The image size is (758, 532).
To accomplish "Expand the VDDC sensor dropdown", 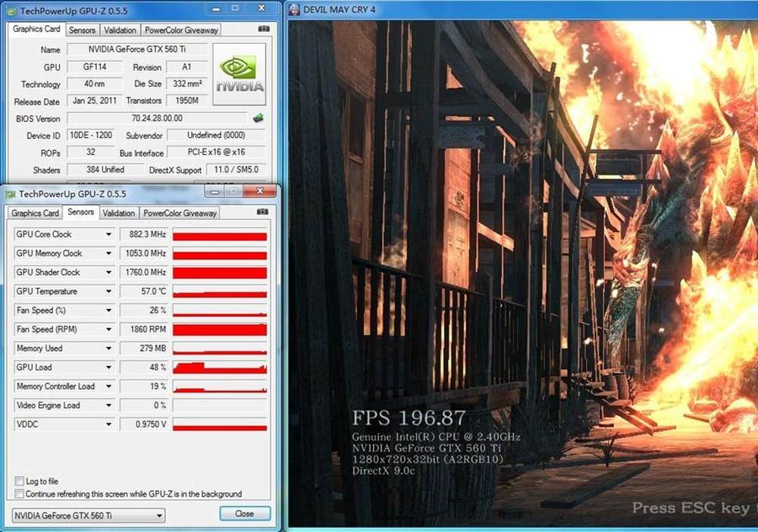I will pos(108,424).
